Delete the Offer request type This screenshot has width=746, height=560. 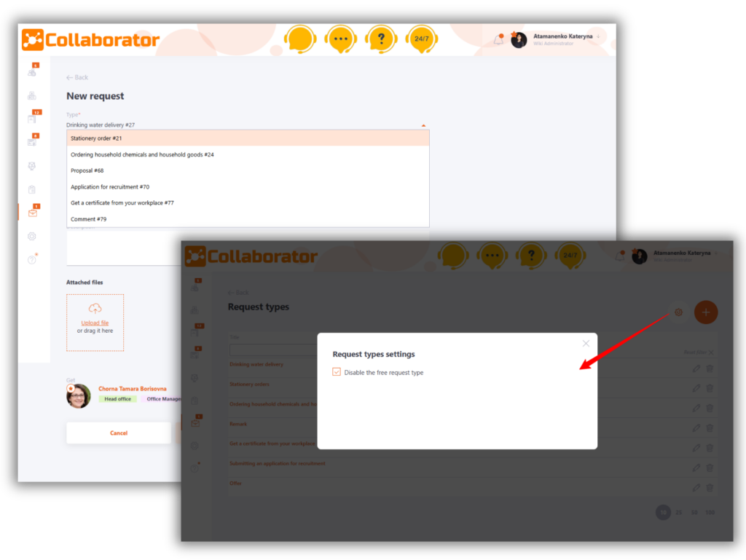pos(710,488)
